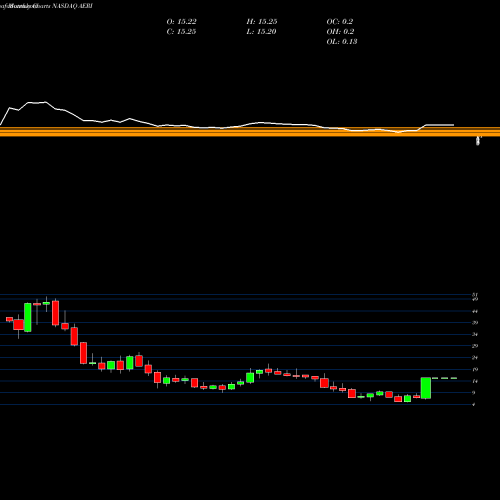Click the tall green candle near chart start

[x=28, y=317]
